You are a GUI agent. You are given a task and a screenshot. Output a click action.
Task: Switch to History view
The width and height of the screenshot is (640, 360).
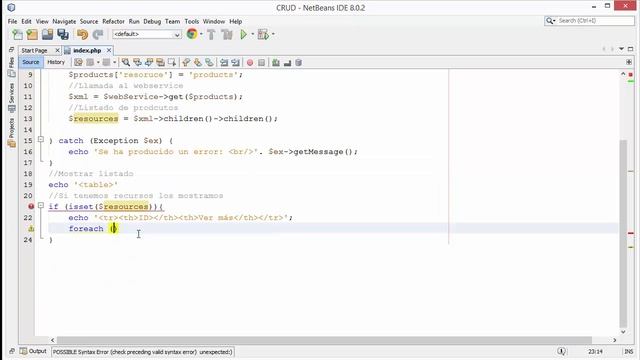(x=56, y=62)
